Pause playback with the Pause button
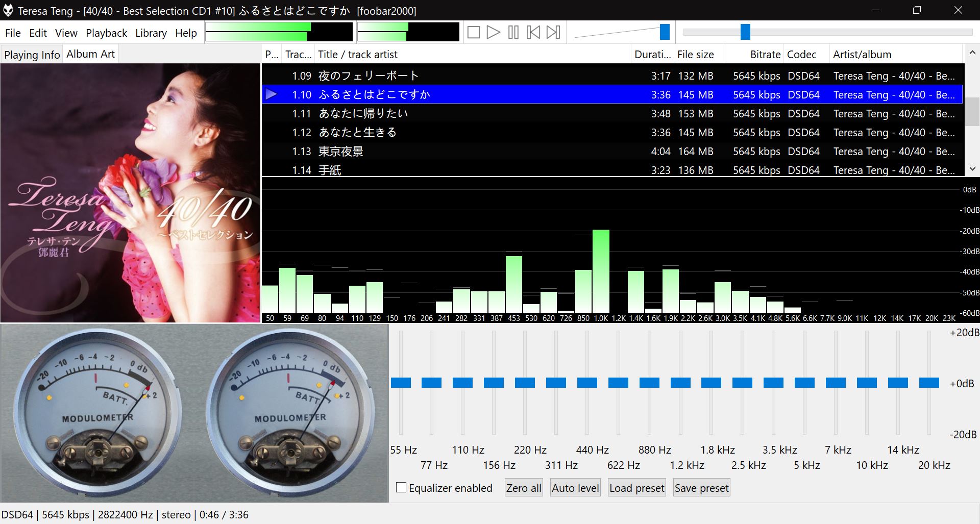Screen dimensions: 980x524 coord(513,33)
